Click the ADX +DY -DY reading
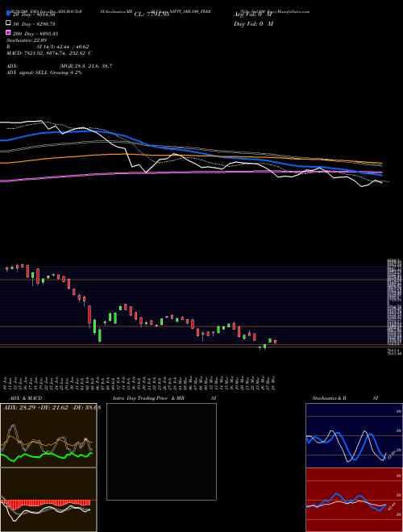 point(52,407)
